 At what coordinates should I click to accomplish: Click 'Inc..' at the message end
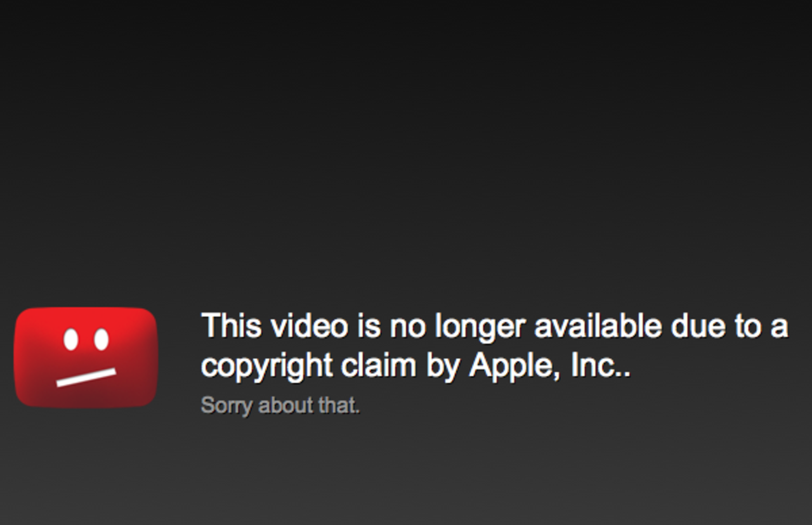point(601,366)
